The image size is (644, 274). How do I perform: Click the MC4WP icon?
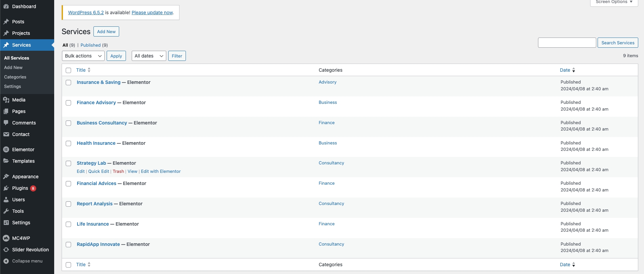coord(6,238)
